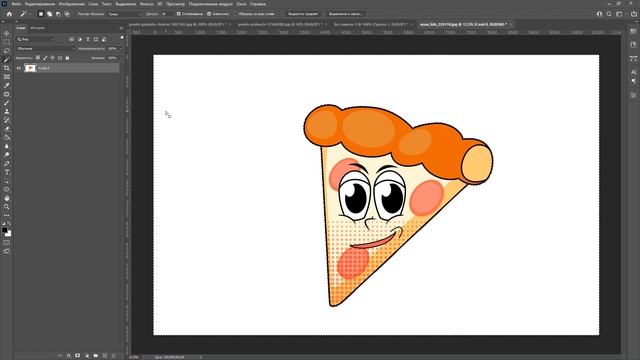The image size is (640, 360).
Task: Toggle Quick Mask mode icon
Action: click(x=7, y=243)
